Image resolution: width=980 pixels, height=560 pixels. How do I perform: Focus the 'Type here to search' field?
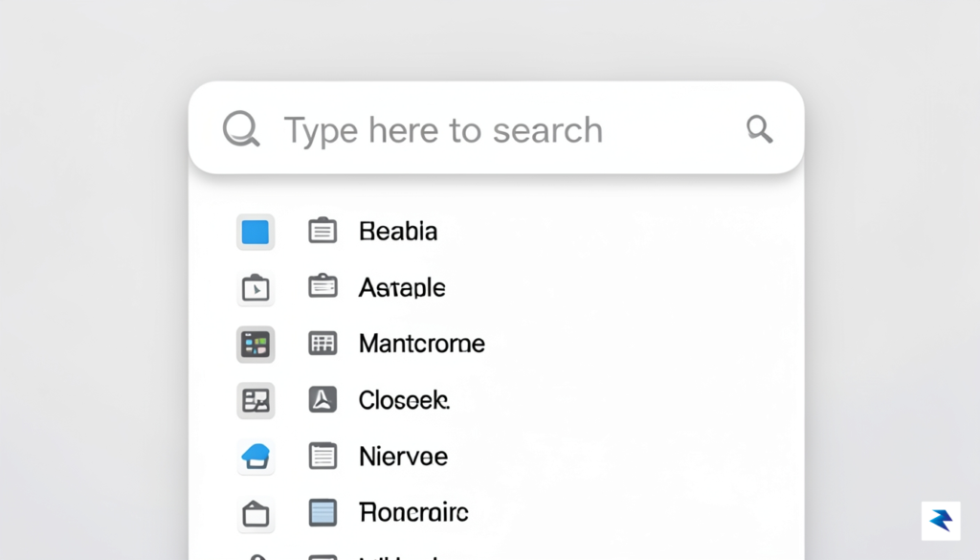[497, 128]
